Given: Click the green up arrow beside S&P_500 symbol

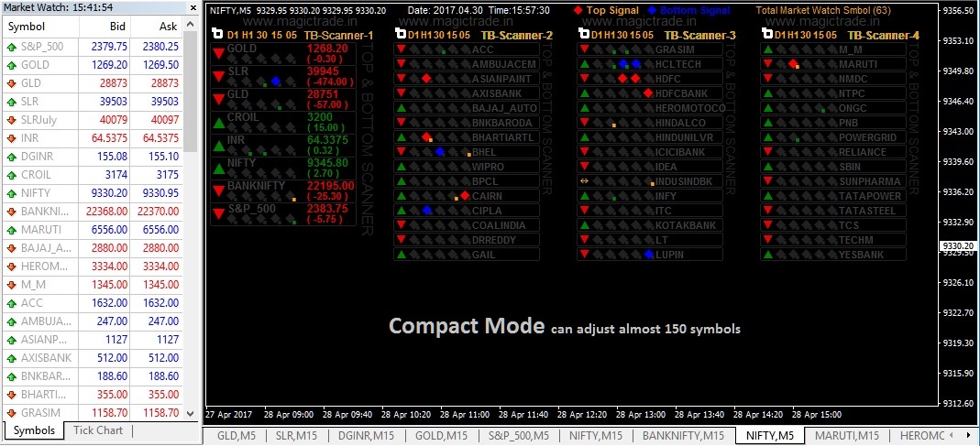Looking at the screenshot, I should (12, 46).
